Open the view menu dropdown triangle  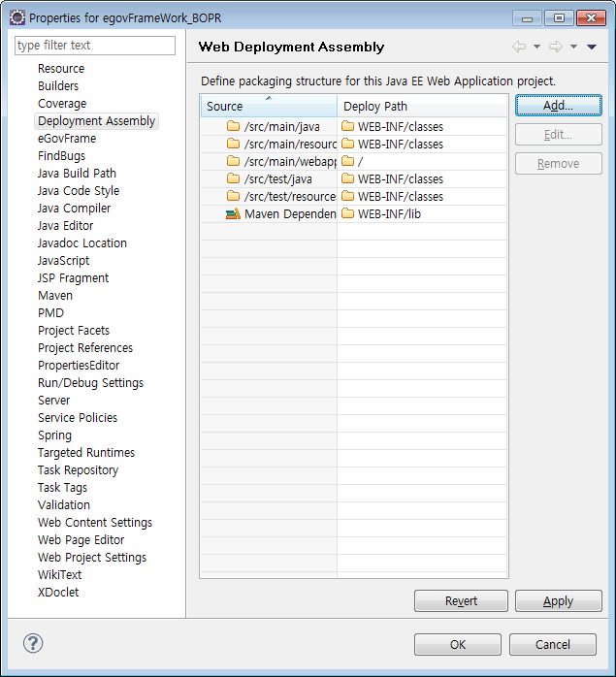click(591, 47)
